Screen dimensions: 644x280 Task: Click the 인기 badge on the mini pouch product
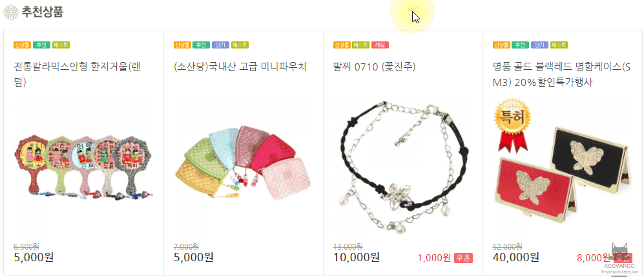(x=220, y=45)
